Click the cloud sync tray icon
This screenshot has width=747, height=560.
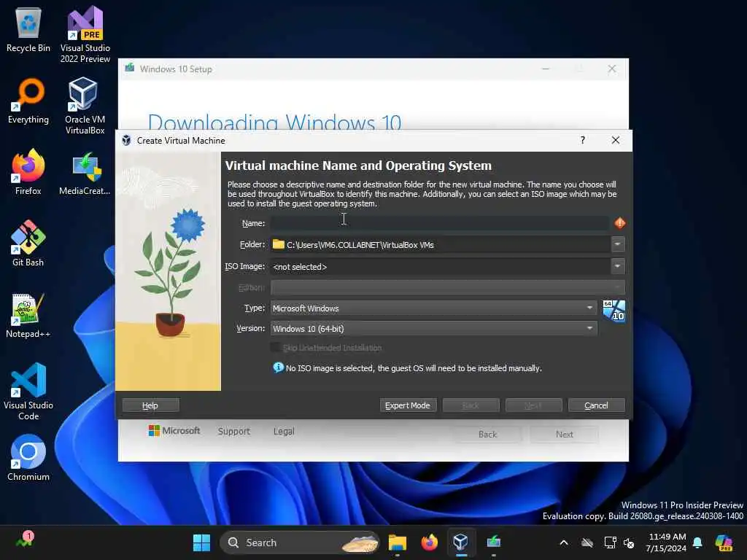tap(587, 542)
